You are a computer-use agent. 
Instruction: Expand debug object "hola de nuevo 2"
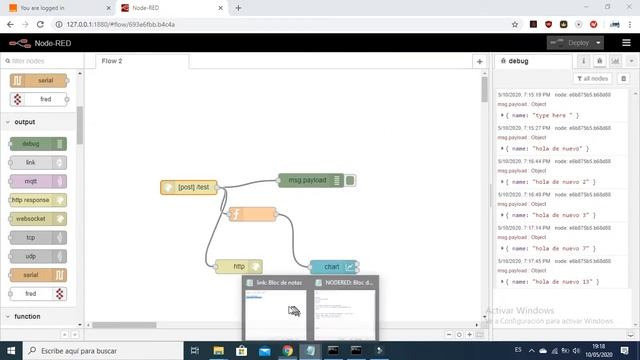click(502, 182)
